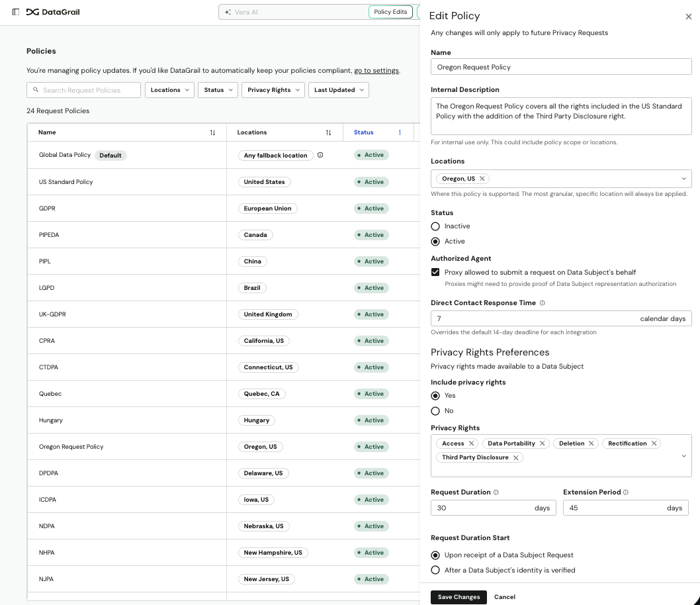
Task: Select the Inactive status radio button
Action: pyautogui.click(x=435, y=226)
